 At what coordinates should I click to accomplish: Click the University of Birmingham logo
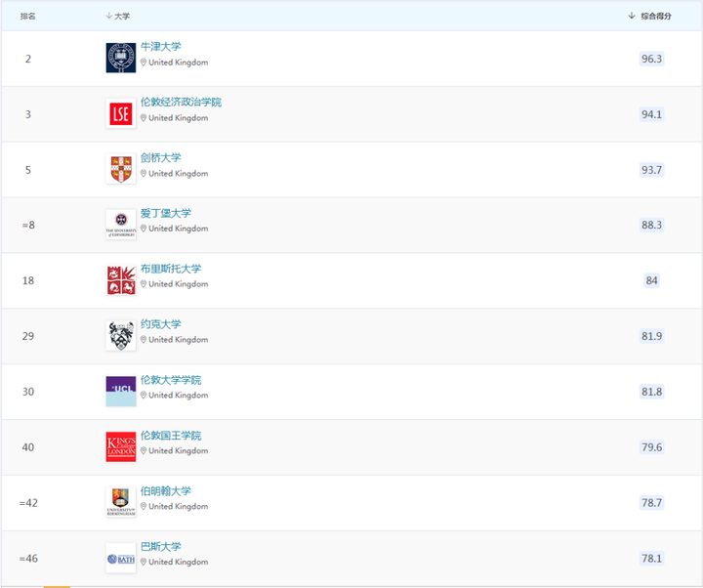[x=121, y=502]
